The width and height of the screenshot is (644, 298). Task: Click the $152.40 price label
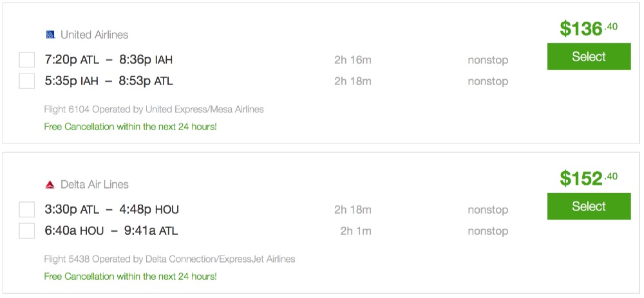588,178
